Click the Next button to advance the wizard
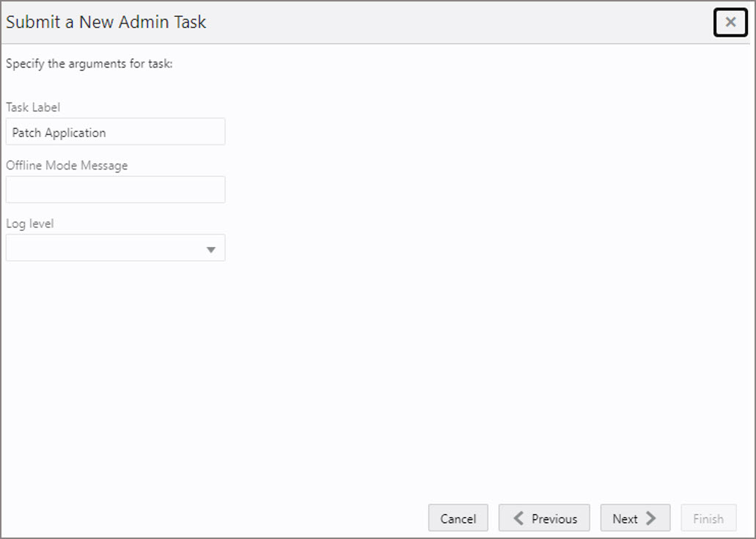756x539 pixels. coord(635,518)
